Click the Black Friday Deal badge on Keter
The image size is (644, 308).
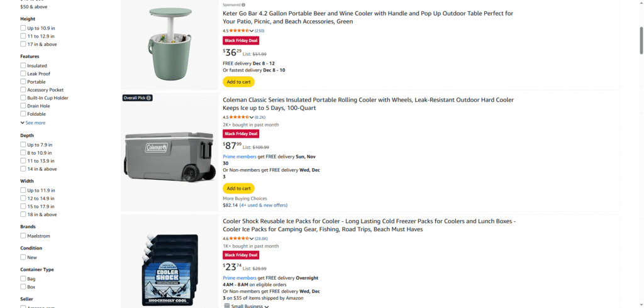click(241, 40)
